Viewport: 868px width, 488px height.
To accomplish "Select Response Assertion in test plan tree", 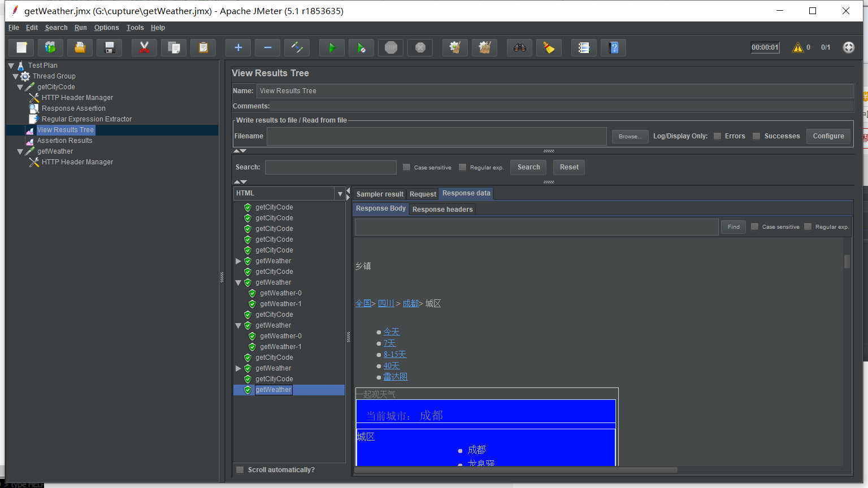I will click(73, 108).
